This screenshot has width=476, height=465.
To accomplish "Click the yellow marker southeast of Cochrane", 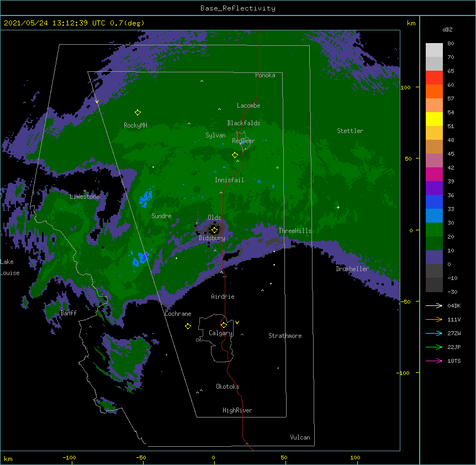I will (188, 326).
